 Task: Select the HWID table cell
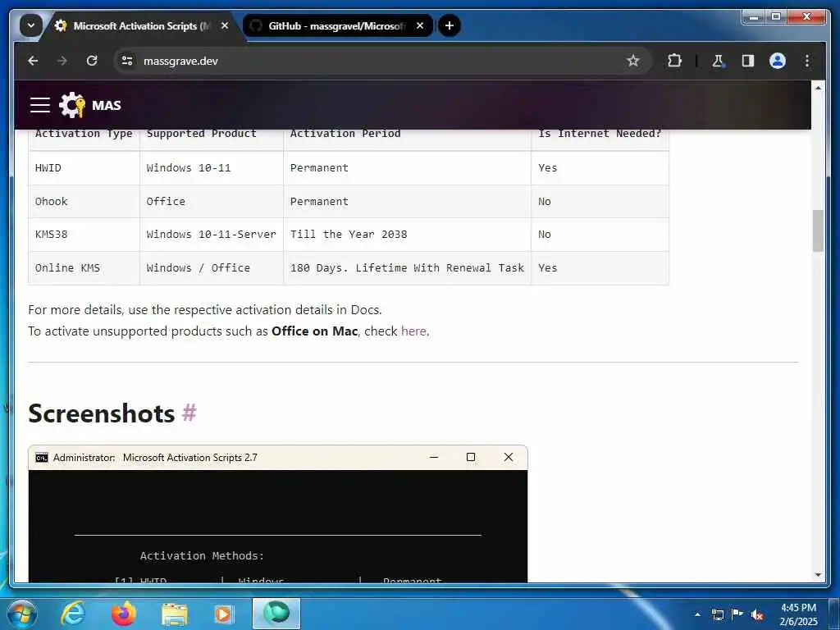[84, 168]
